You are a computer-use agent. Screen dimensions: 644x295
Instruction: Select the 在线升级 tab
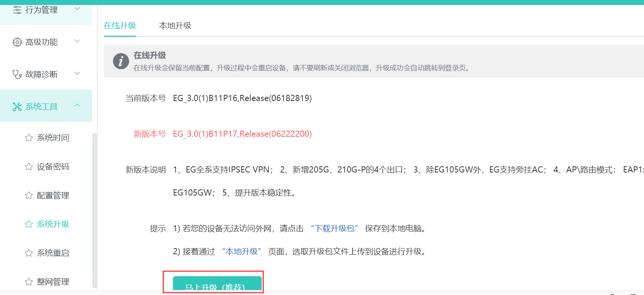[x=120, y=26]
